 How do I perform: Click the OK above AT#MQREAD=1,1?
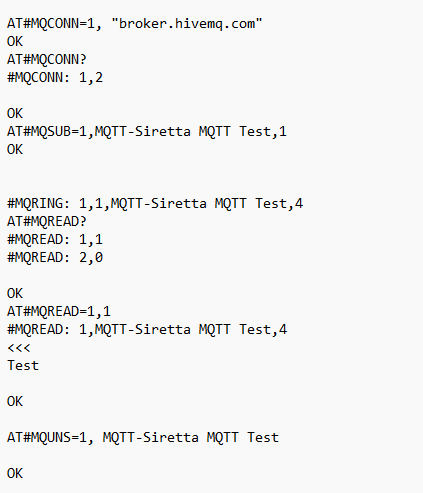coord(15,294)
